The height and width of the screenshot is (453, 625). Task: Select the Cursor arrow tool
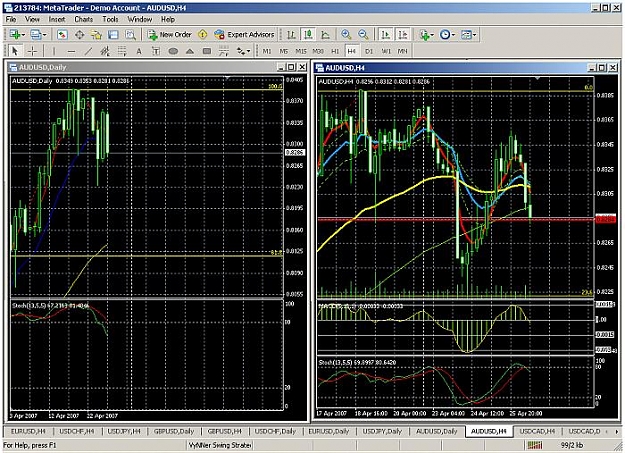click(15, 51)
